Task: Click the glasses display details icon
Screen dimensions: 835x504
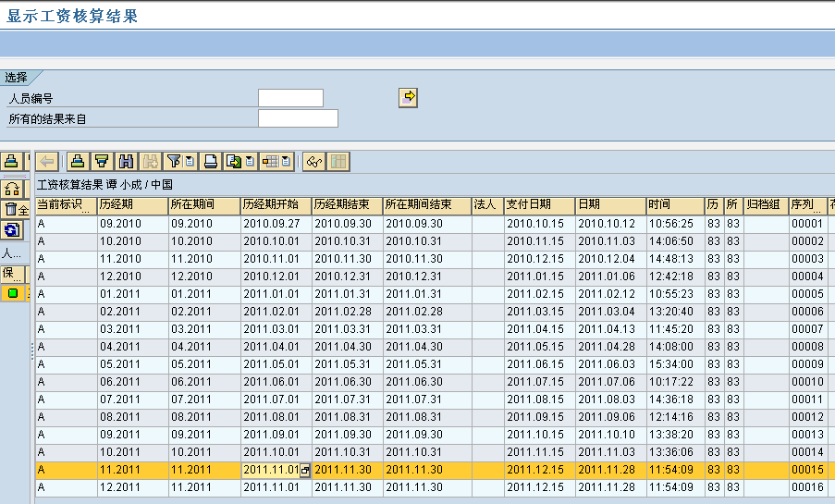Action: (x=314, y=161)
